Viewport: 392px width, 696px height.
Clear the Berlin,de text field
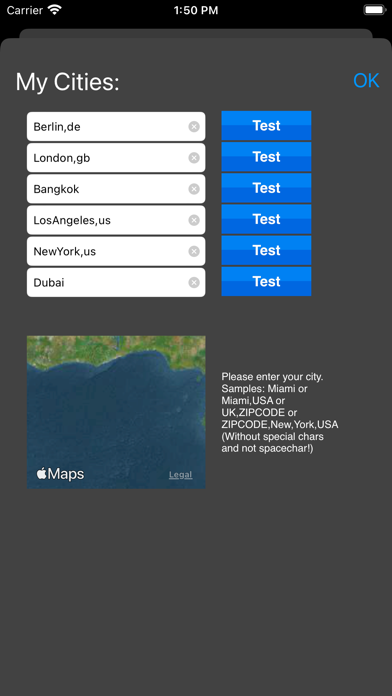(194, 127)
